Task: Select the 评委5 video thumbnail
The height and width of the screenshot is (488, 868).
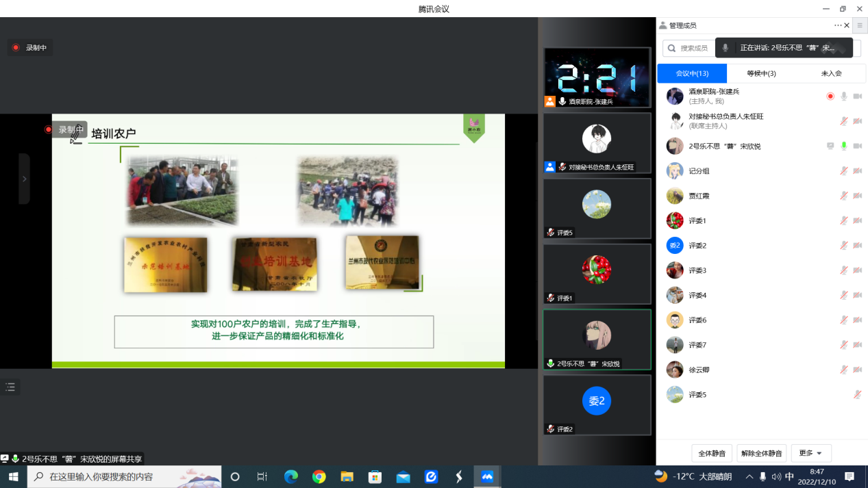Action: click(x=597, y=209)
